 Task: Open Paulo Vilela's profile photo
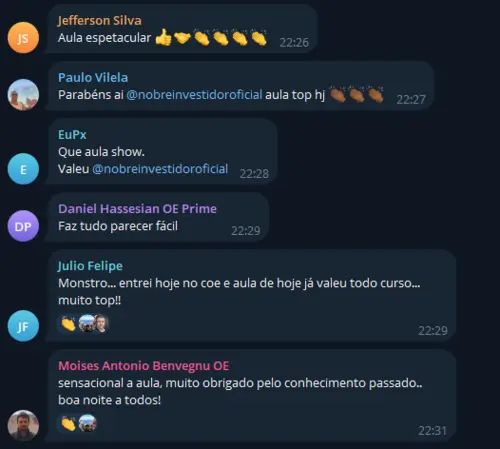pos(23,95)
